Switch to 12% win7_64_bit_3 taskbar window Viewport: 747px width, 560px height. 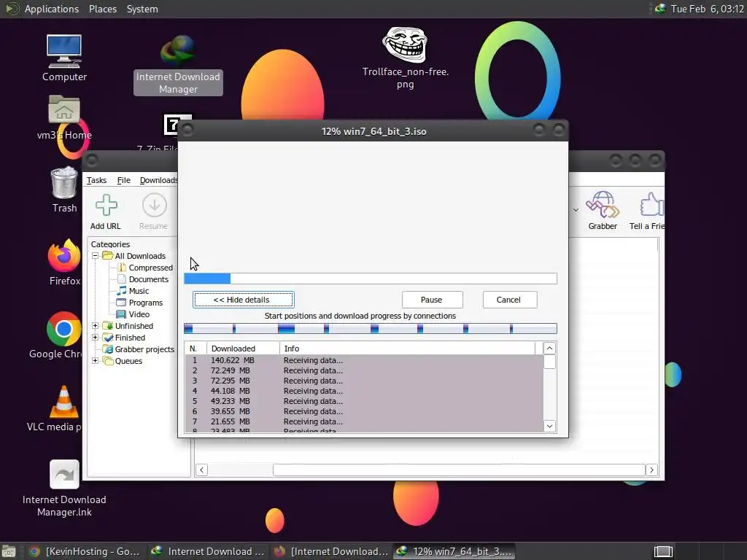pos(455,551)
